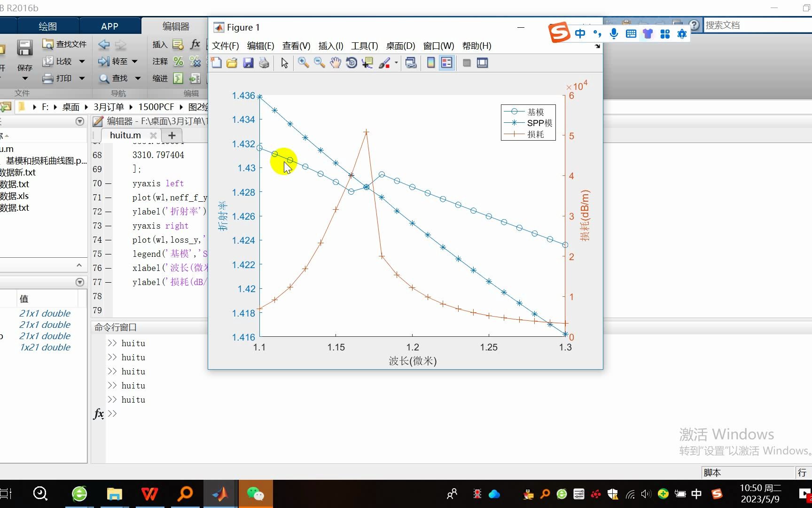
Task: Open WeChat from the taskbar
Action: (255, 494)
